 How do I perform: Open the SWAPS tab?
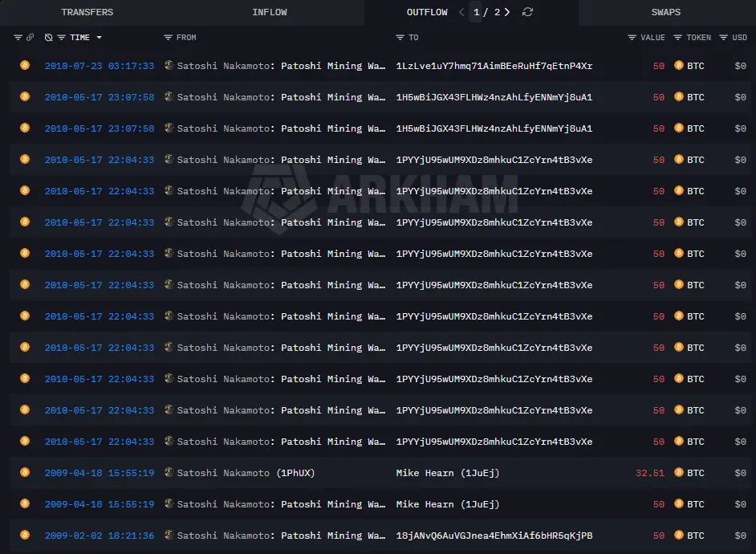(x=666, y=12)
